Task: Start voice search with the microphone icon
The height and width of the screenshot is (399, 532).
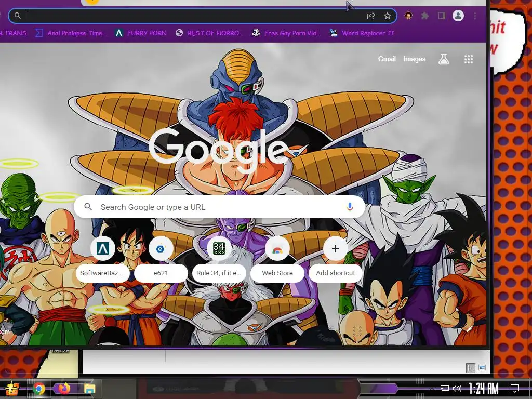Action: click(x=350, y=207)
